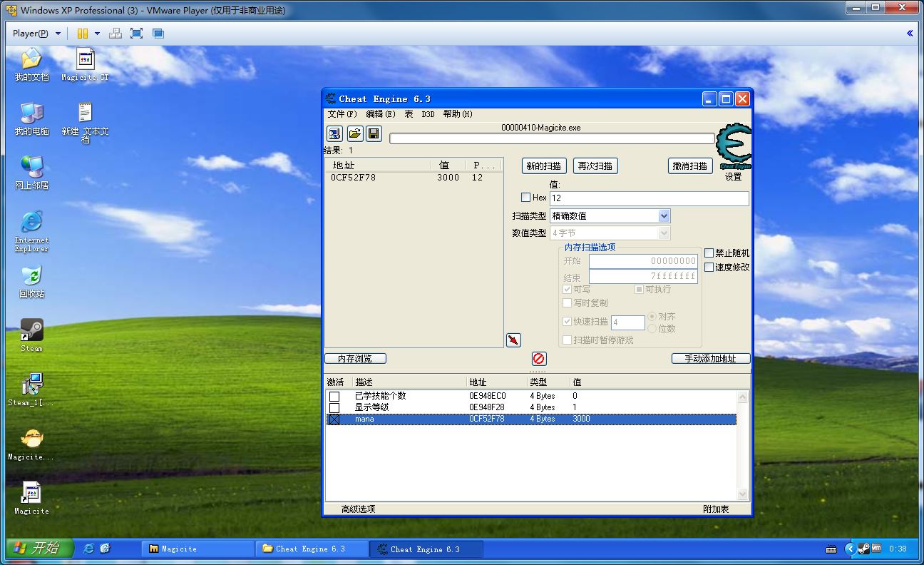The height and width of the screenshot is (565, 924).
Task: Select the found address 0CF52F78 in results
Action: pyautogui.click(x=353, y=178)
